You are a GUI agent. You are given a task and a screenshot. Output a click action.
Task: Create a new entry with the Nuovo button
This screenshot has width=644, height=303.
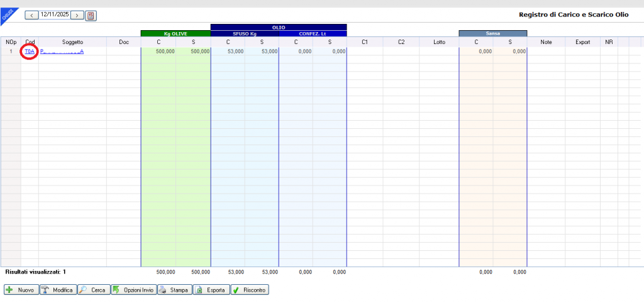(x=21, y=290)
